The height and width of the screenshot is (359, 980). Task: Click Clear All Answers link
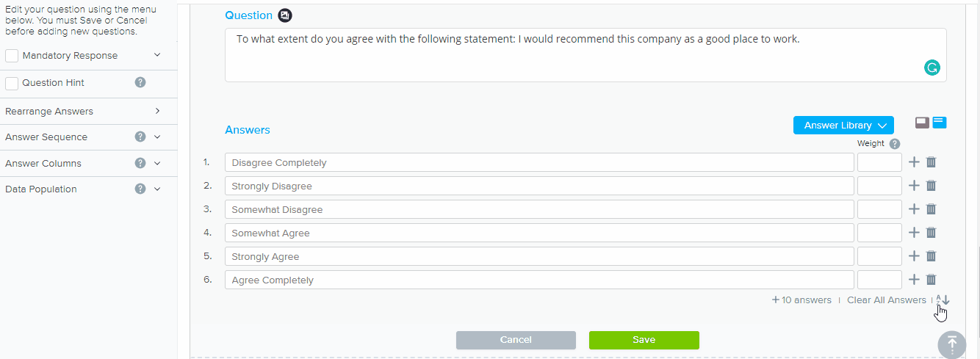point(886,300)
